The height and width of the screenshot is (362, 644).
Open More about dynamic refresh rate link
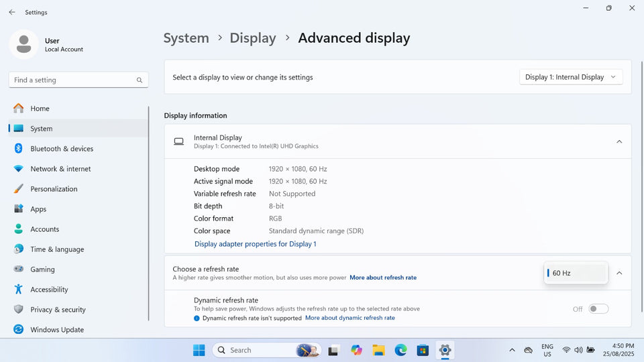coord(350,318)
